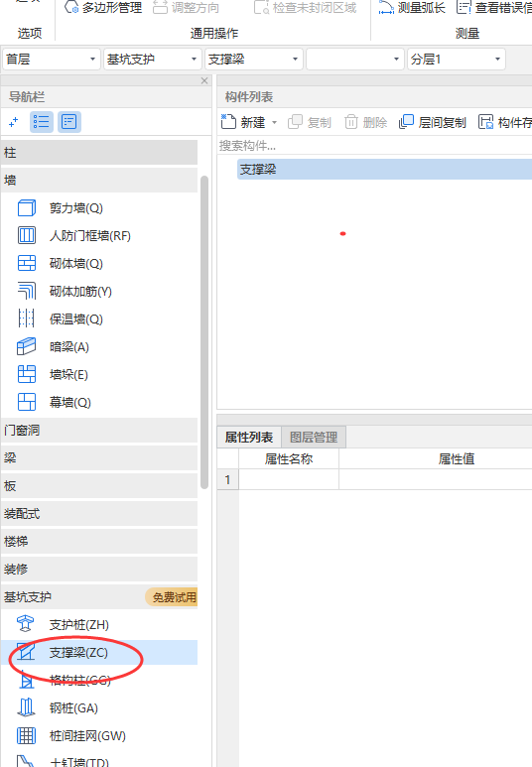Toggle detailed view icon in navigation bar
The height and width of the screenshot is (767, 532).
(69, 122)
